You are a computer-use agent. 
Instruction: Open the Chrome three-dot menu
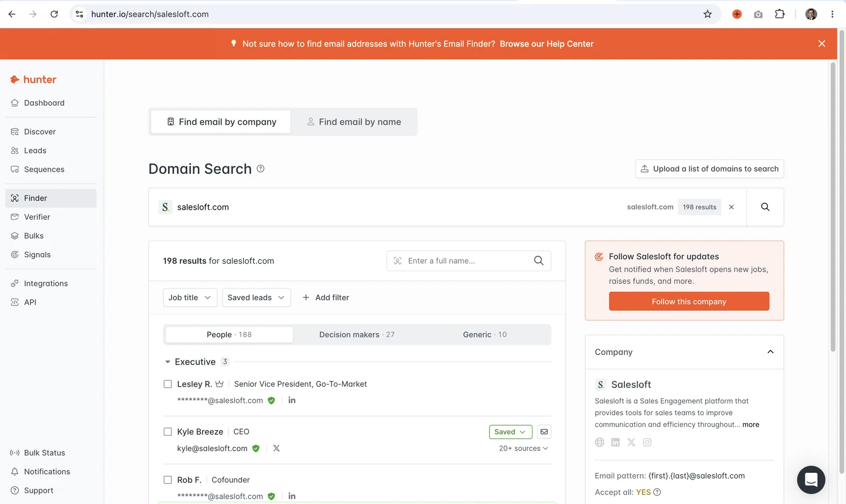point(832,14)
